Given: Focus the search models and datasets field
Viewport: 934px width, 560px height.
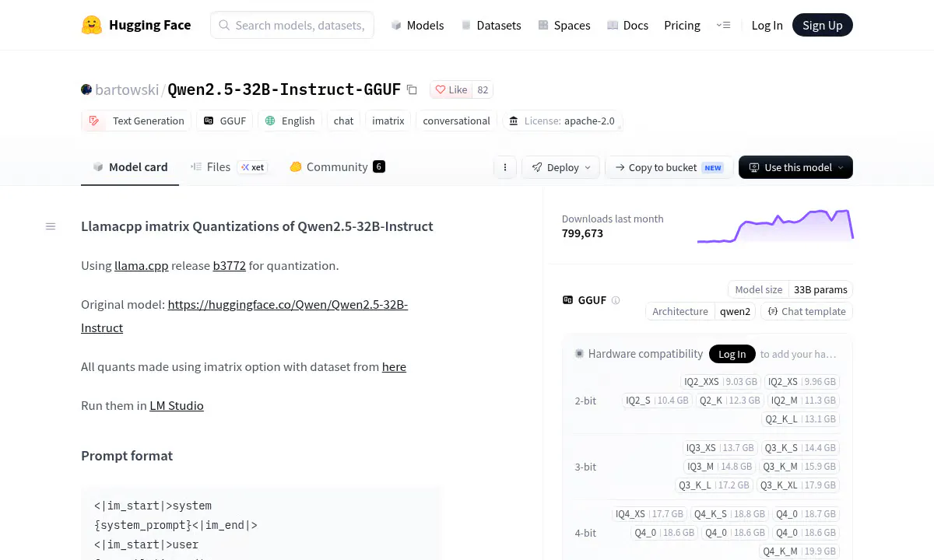Looking at the screenshot, I should click(x=292, y=25).
